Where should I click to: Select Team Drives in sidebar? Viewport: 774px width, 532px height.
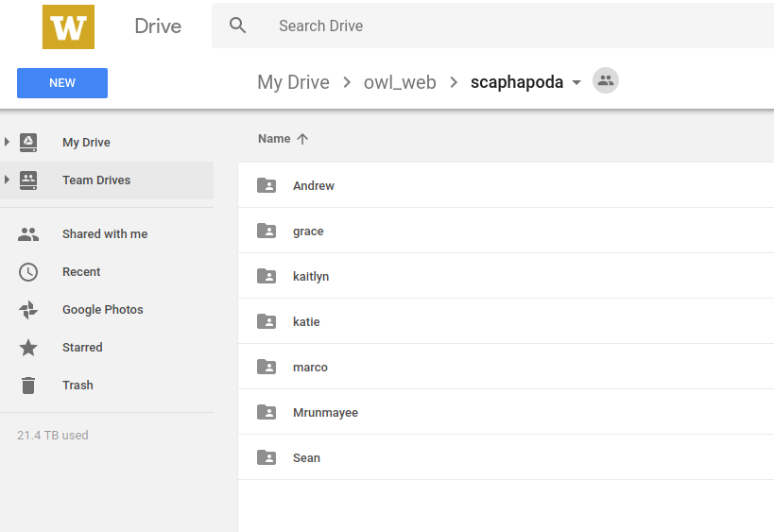click(96, 180)
